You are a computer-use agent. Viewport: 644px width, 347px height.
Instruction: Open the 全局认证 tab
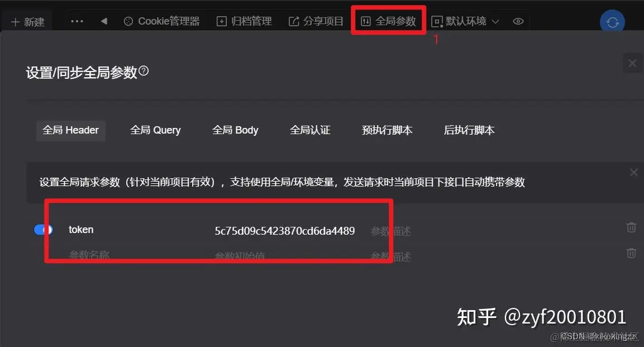tap(310, 130)
